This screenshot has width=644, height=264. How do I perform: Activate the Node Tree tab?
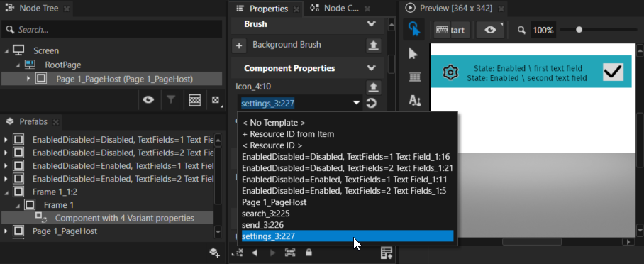[x=38, y=9]
